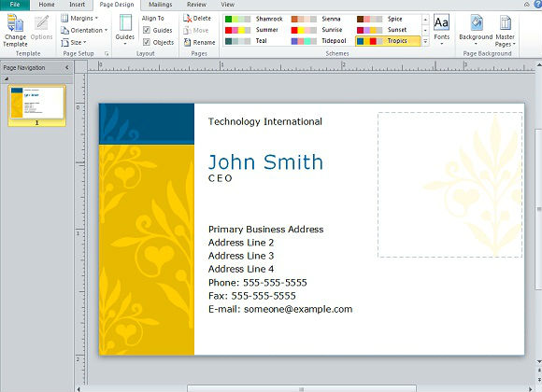Apply the Teal color scheme
This screenshot has height=392, width=542.
(x=254, y=41)
